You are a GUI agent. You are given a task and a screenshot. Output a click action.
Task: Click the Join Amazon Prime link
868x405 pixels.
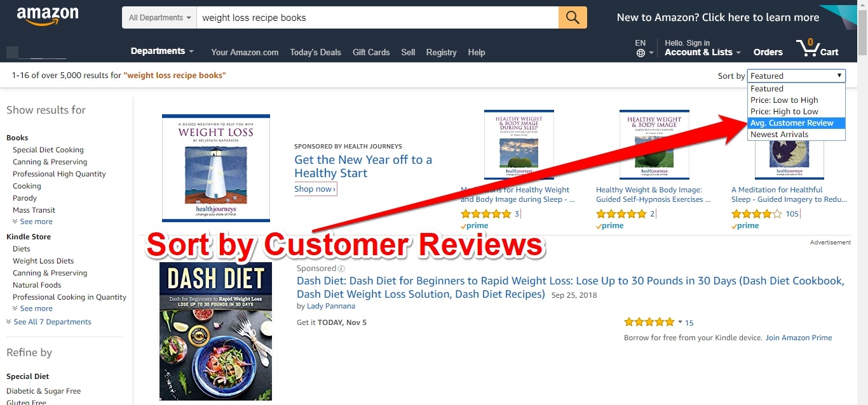[x=799, y=338]
